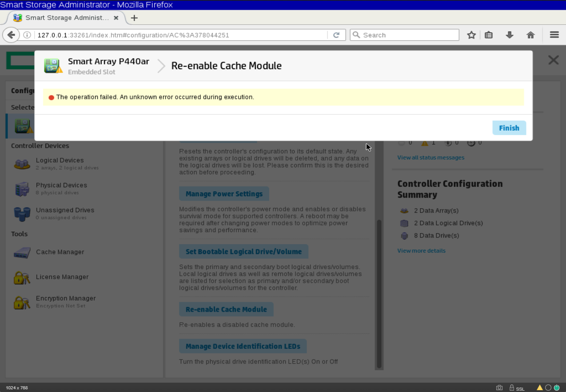Click the '0 unassigned drives' text
566x392 pixels.
tap(61, 218)
